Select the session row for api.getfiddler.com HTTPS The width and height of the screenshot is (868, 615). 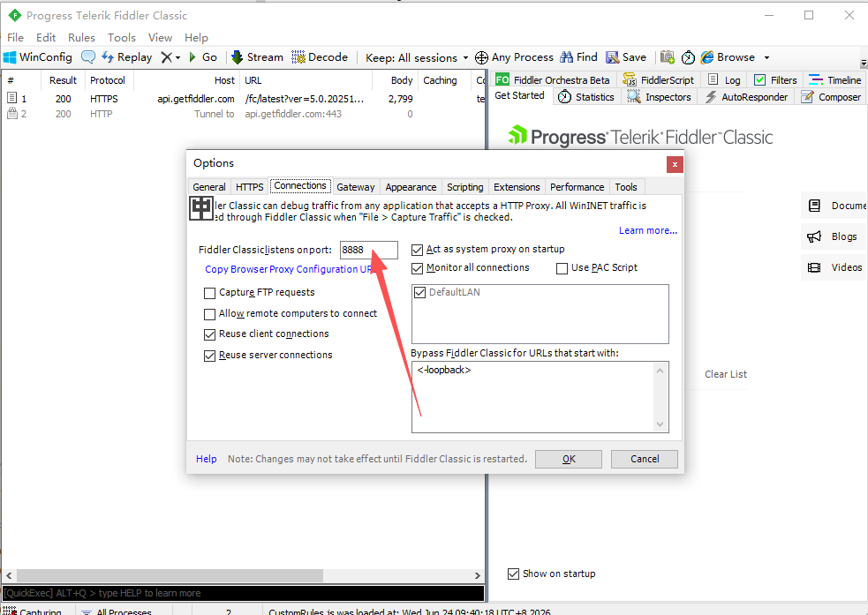(x=243, y=99)
